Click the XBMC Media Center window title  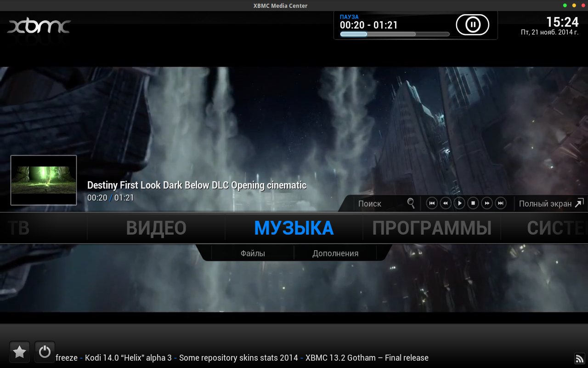tap(280, 6)
